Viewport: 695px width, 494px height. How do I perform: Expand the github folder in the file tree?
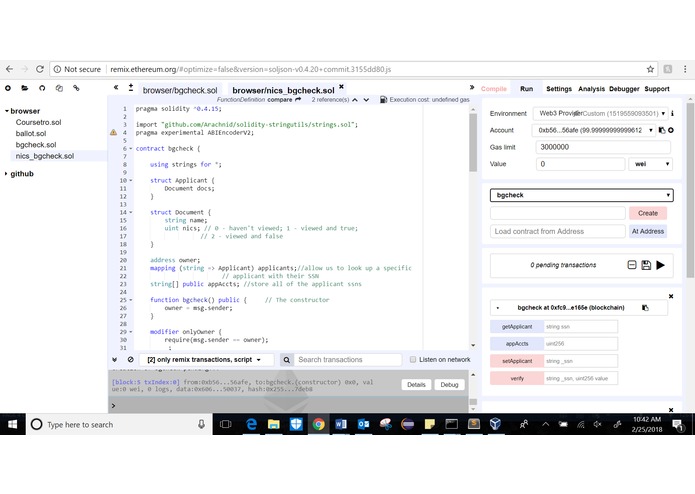click(x=6, y=174)
